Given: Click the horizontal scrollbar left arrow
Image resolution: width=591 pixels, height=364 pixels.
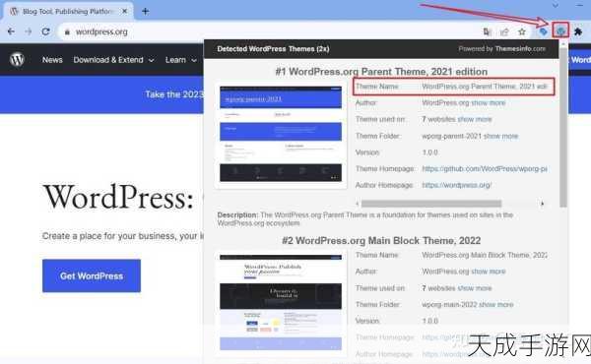Looking at the screenshot, I should (358, 204).
